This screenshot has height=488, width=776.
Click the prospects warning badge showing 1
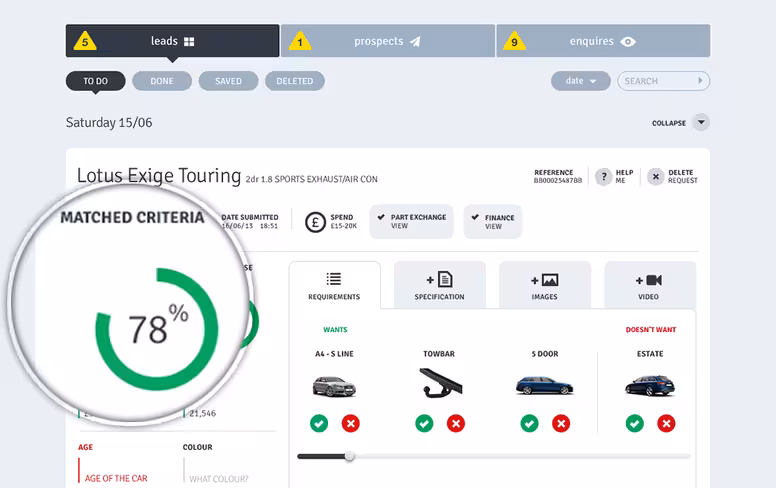pos(300,42)
